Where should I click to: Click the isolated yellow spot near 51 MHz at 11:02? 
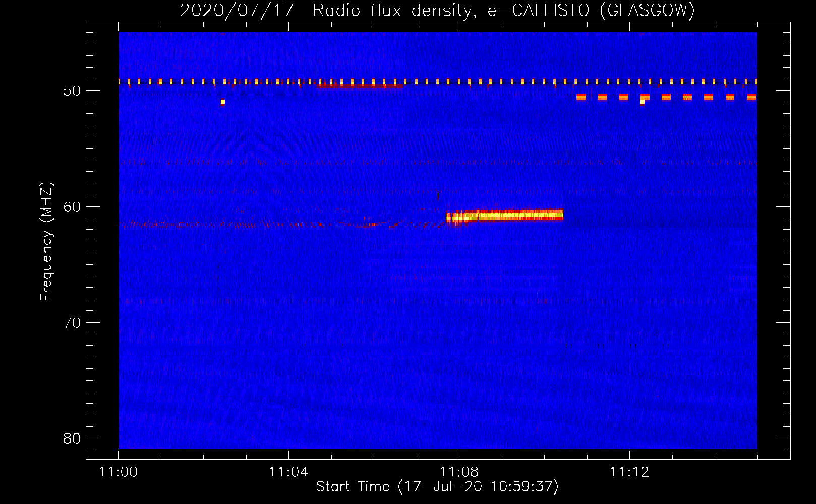[x=222, y=102]
